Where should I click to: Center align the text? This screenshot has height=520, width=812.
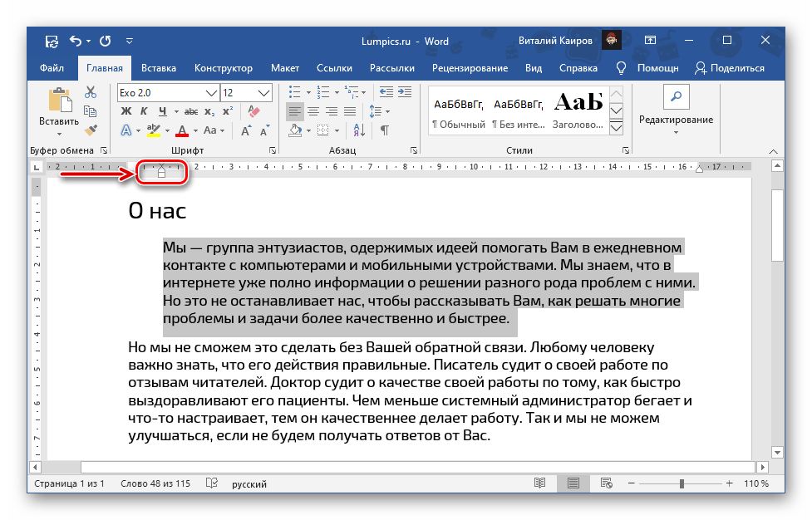[x=313, y=111]
